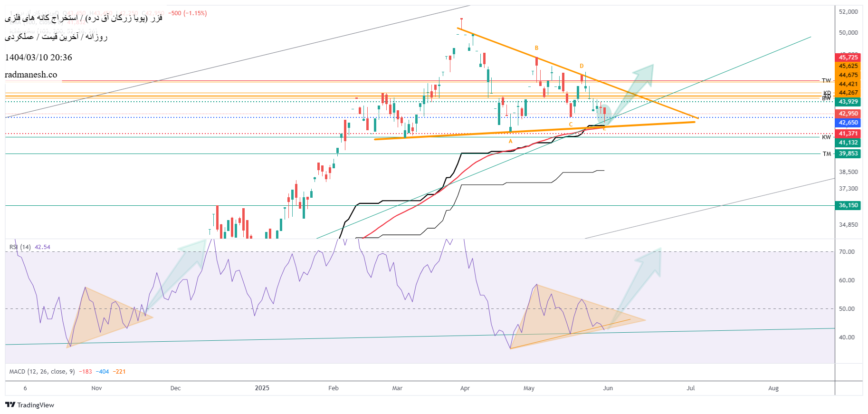Click the 2025 label on time axis
This screenshot has width=868, height=414.
point(262,388)
